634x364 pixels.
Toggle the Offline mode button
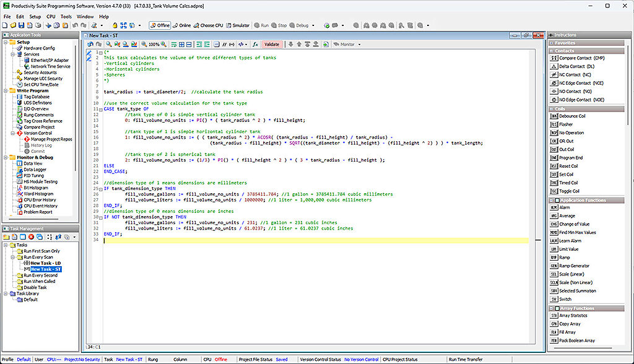(160, 25)
